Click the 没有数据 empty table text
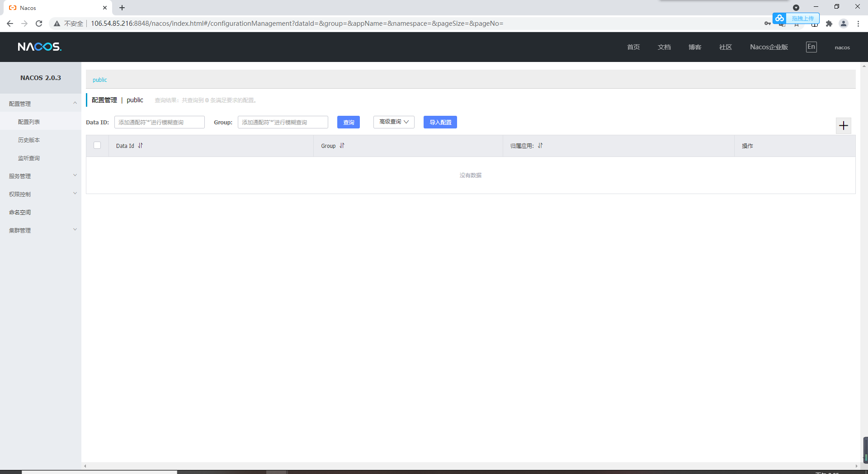Screen dimensions: 868x474 471,175
